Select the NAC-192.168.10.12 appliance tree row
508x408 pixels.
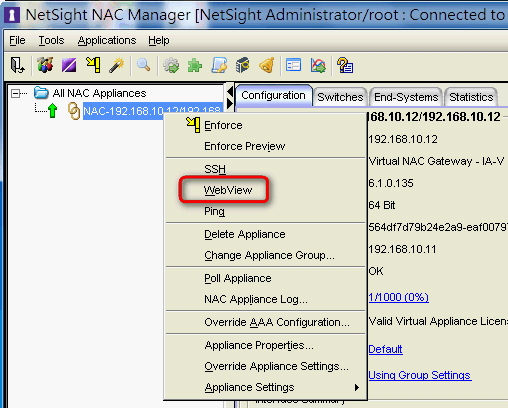coord(153,111)
